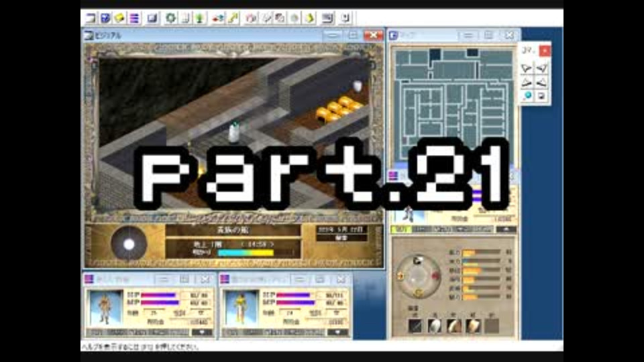Click the top symbol on the circular dial
Screen dimensions: 644x362
(x=417, y=260)
